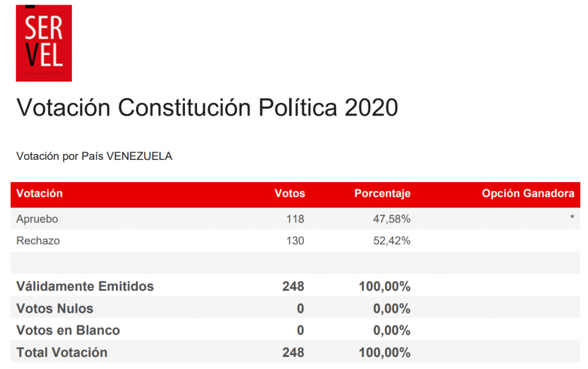The height and width of the screenshot is (369, 588).
Task: Click the Votos en Blanco label
Action: pos(68,330)
